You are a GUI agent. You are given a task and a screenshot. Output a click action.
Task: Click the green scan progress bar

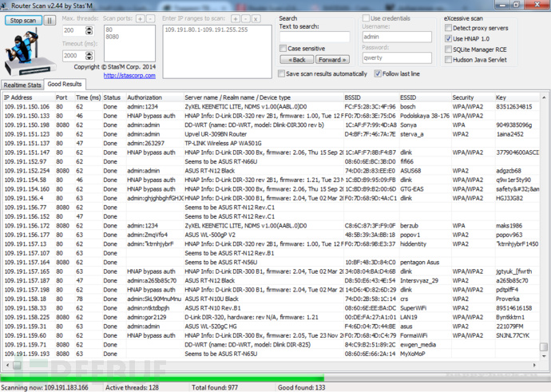click(x=162, y=378)
